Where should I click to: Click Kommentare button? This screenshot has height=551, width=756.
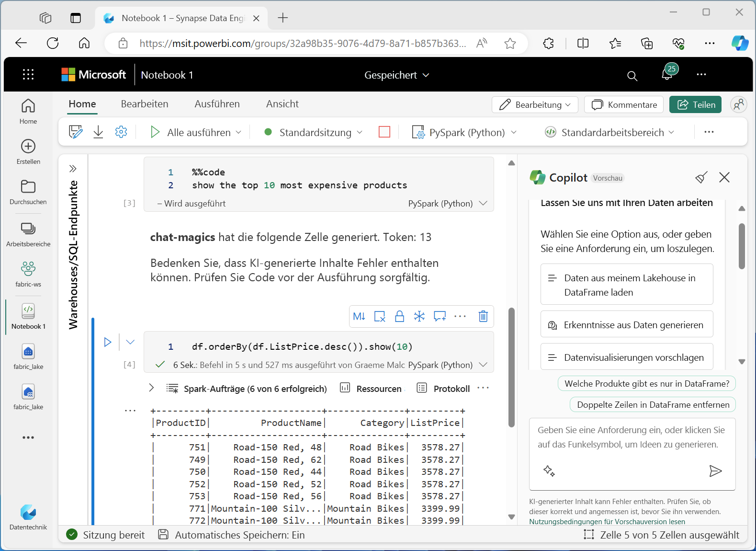click(x=624, y=104)
